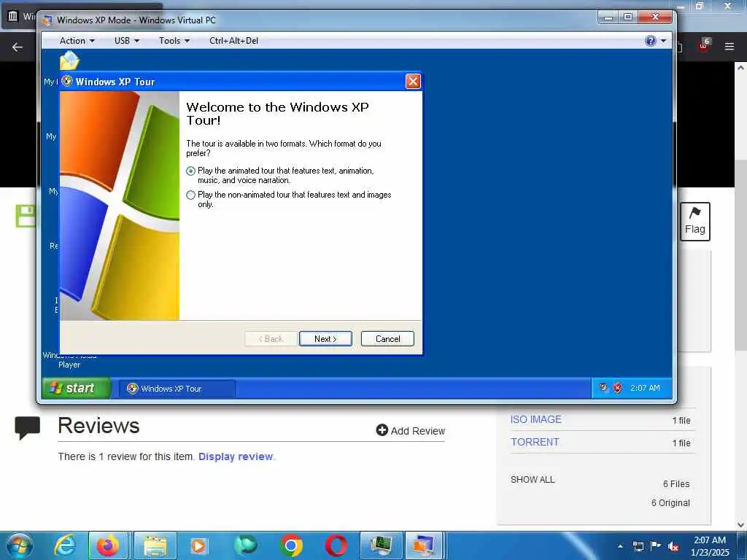Launch Google Chrome from the taskbar

coord(291,545)
